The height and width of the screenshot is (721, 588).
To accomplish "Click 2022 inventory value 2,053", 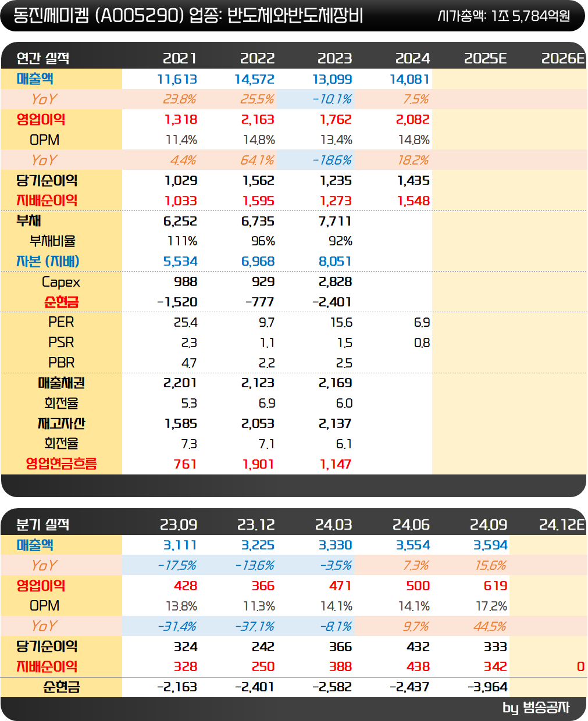I will point(258,423).
